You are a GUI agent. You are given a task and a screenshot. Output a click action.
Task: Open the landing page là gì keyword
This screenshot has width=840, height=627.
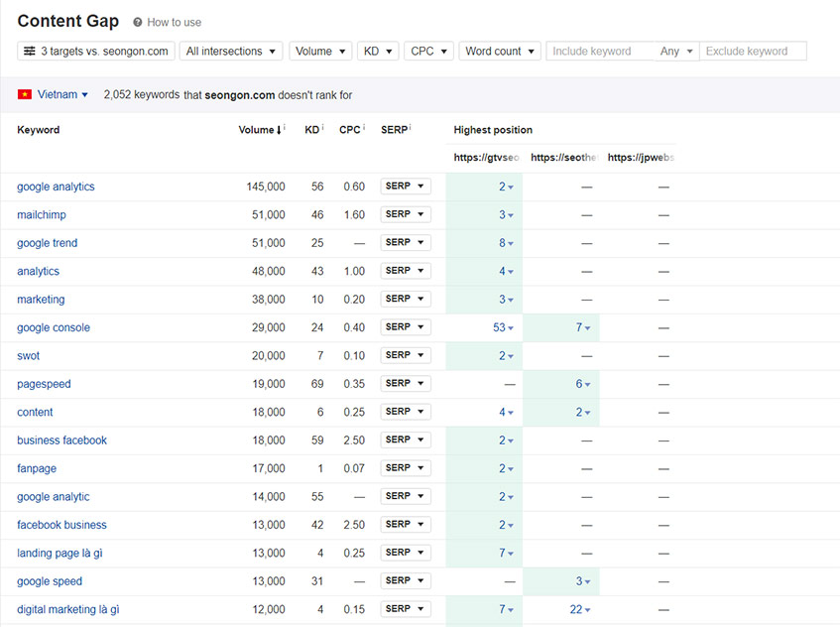point(60,553)
